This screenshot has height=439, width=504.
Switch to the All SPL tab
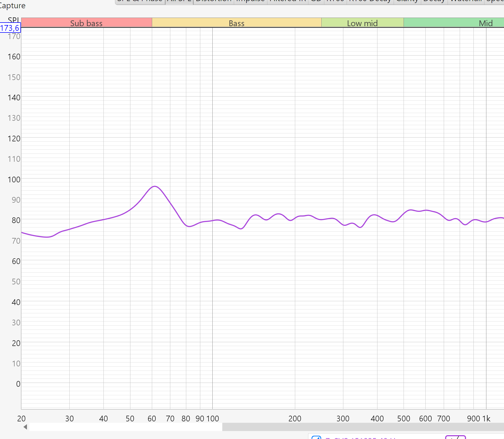click(x=179, y=1)
